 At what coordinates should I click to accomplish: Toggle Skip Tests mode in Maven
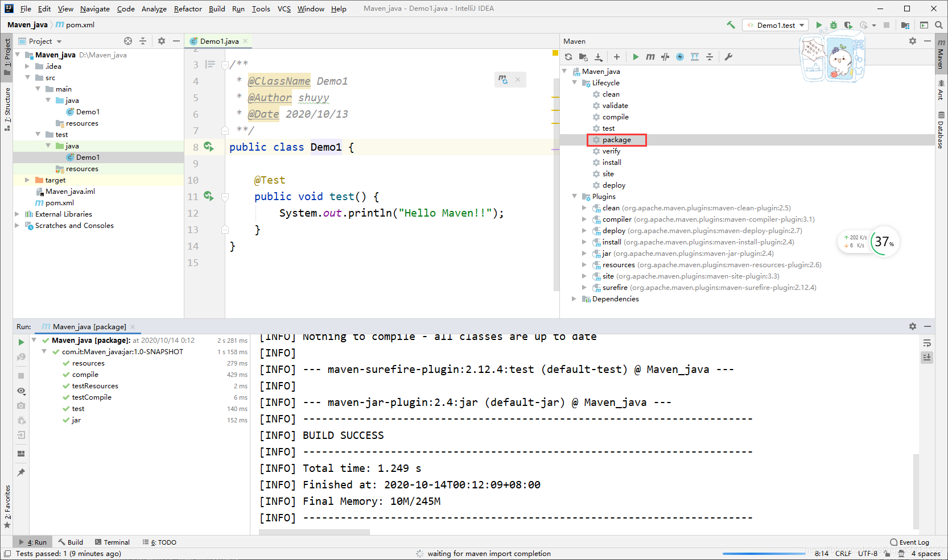click(x=680, y=57)
